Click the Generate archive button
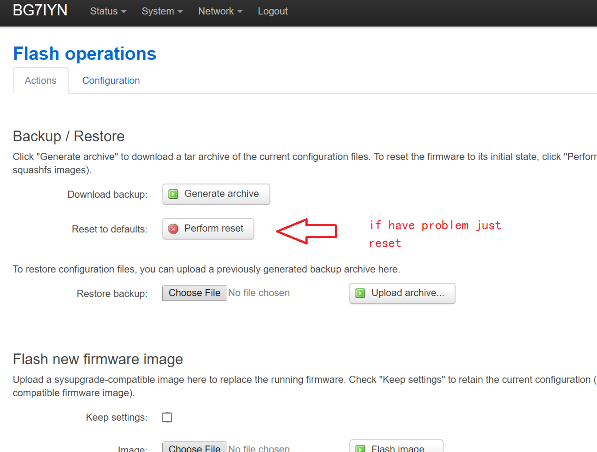Viewport: 597px width, 452px height. pyautogui.click(x=216, y=194)
